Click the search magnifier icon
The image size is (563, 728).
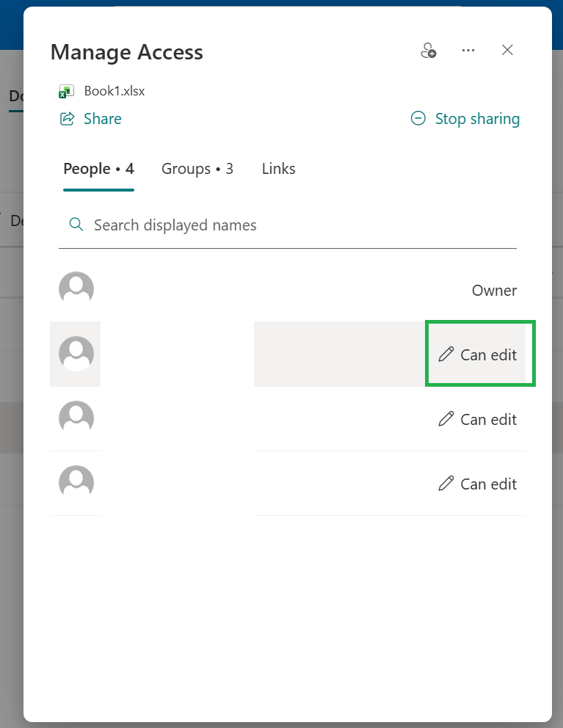(x=76, y=225)
